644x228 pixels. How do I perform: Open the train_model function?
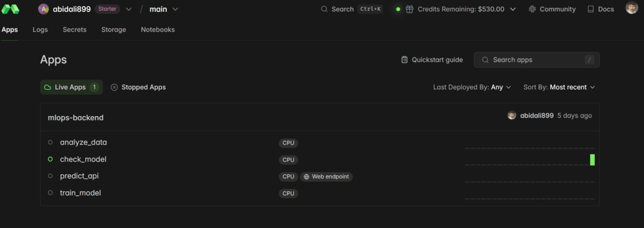(x=80, y=193)
